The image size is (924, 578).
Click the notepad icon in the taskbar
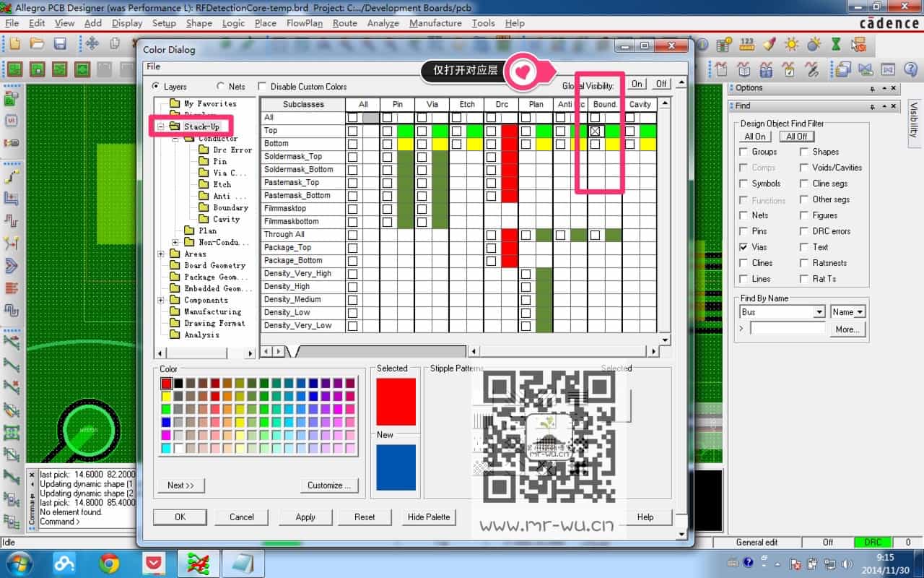pyautogui.click(x=242, y=563)
